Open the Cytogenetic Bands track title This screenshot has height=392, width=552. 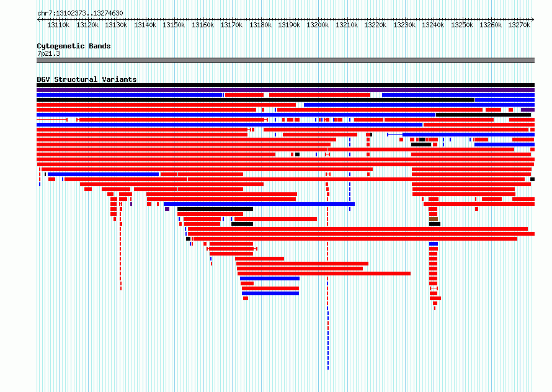tap(74, 46)
